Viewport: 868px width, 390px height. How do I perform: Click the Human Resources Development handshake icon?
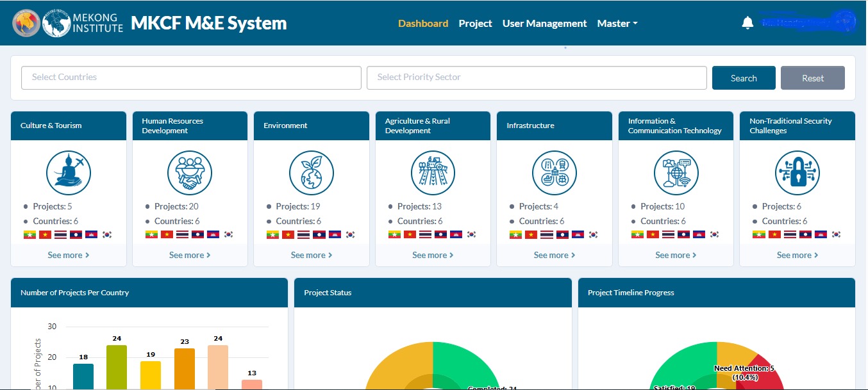point(190,173)
